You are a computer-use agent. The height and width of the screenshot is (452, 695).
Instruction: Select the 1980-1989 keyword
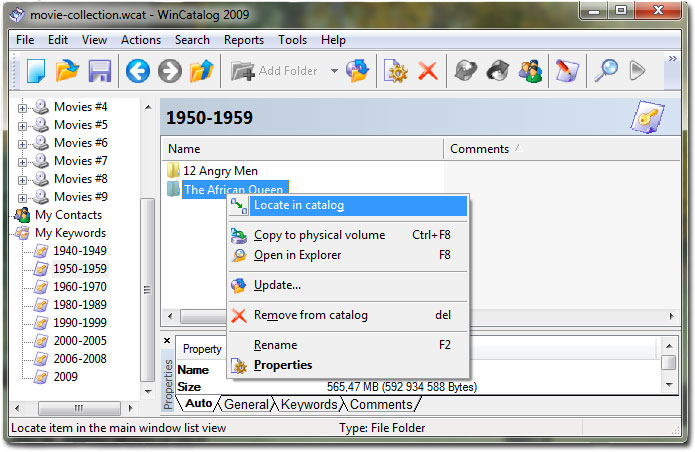[x=80, y=305]
